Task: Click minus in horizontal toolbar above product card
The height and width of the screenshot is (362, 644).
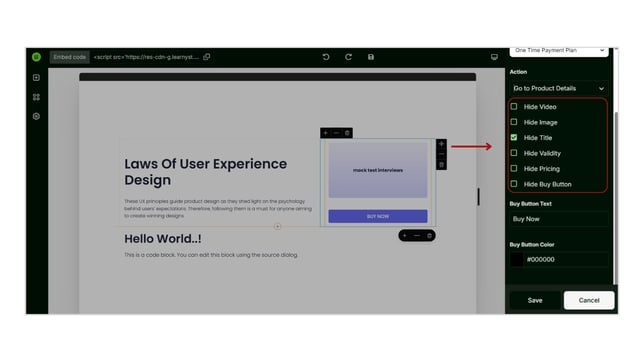Action: point(336,133)
